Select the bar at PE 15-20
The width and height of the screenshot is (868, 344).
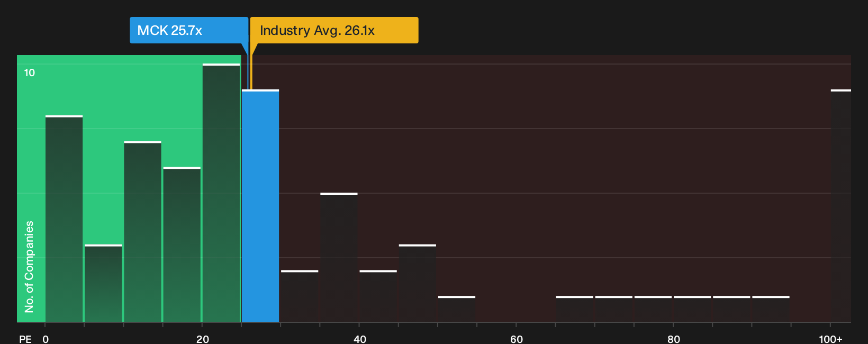(182, 245)
